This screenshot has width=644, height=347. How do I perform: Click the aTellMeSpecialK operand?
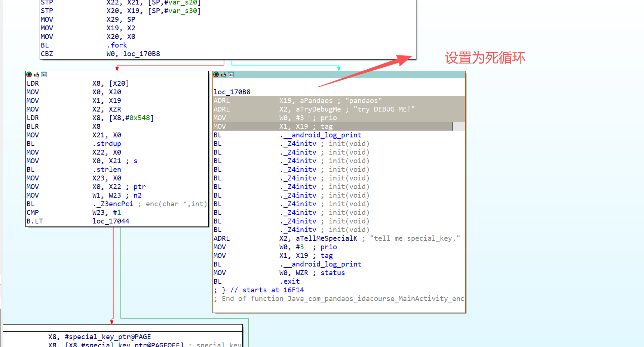pyautogui.click(x=326, y=238)
